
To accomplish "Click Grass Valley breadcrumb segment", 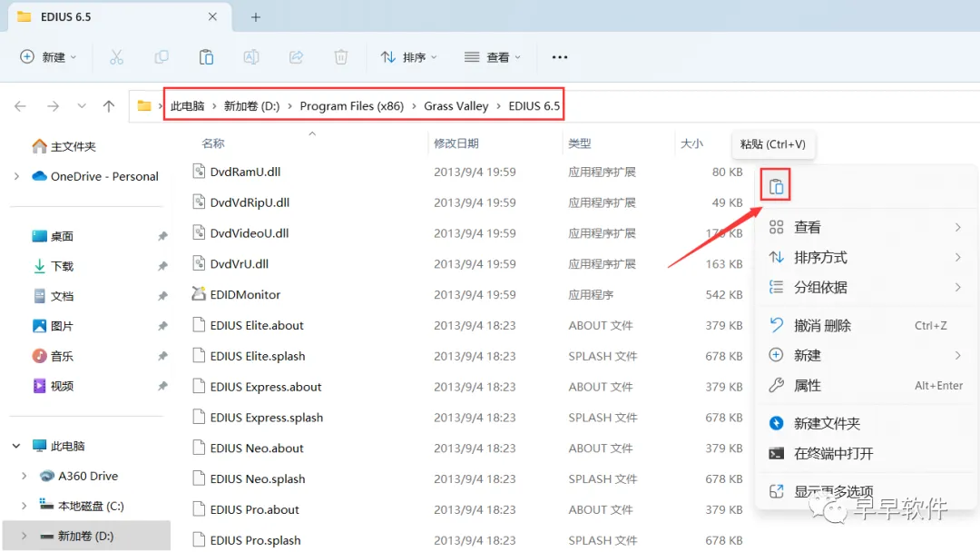I will [456, 105].
